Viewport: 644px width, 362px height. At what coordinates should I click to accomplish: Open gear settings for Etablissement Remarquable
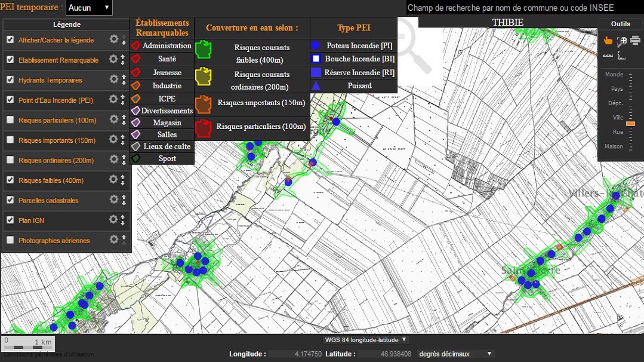[113, 60]
